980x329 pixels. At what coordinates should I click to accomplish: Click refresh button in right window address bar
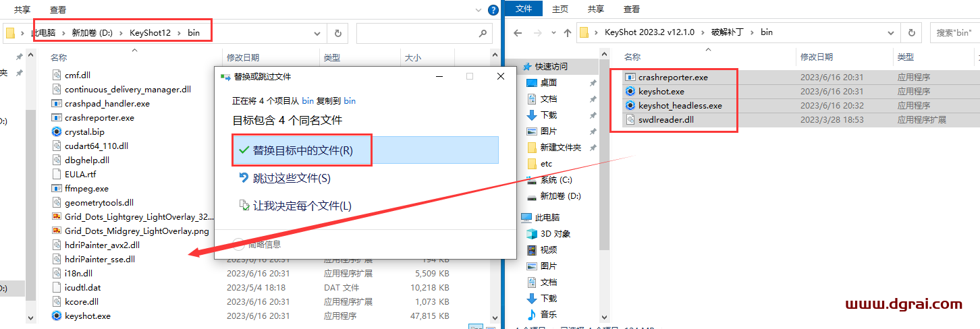[x=912, y=32]
